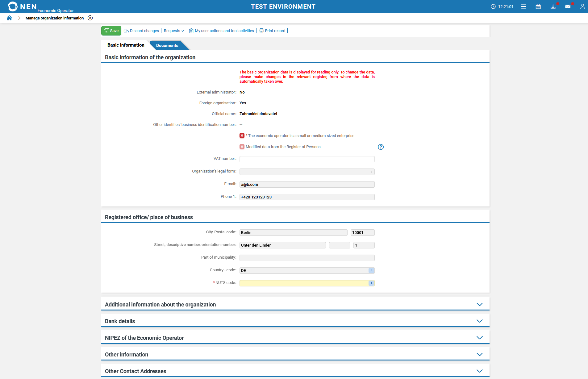
Task: Open the mail messages icon
Action: (x=568, y=6)
